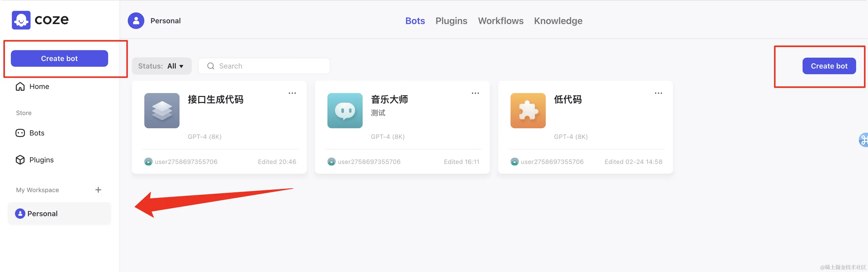868x272 pixels.
Task: Click GPT-4 (8K) label on 音乐大师 card
Action: (x=387, y=137)
